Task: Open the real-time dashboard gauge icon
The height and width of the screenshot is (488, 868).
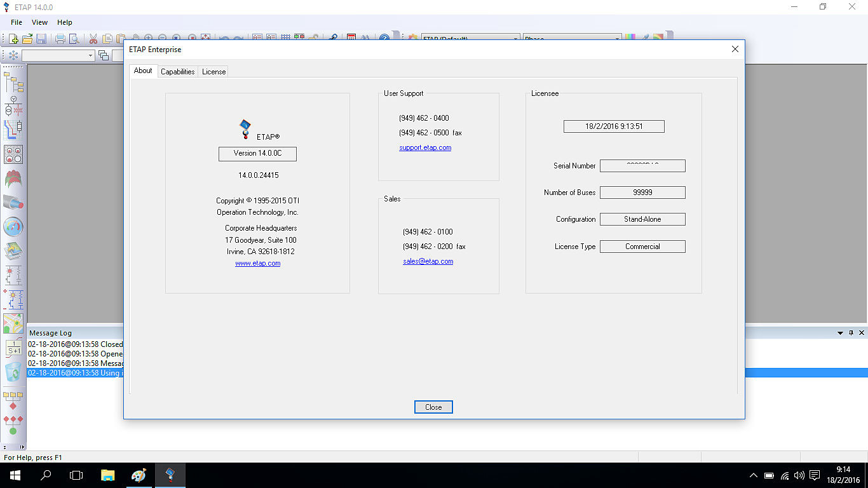Action: (13, 226)
